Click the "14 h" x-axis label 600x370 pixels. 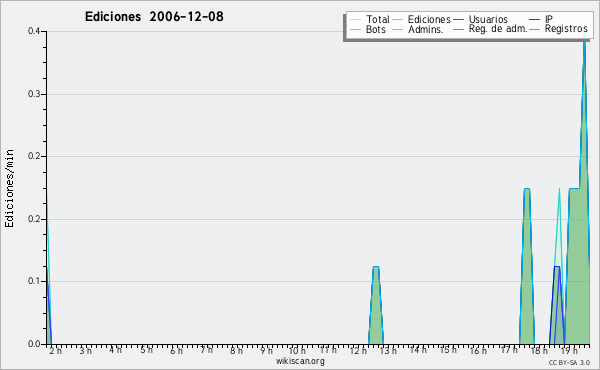pos(418,350)
